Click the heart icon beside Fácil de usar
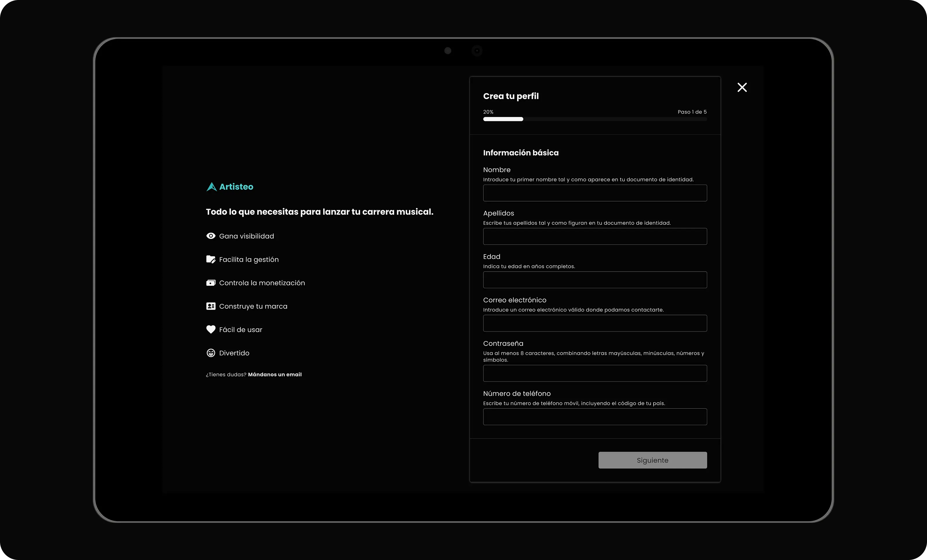927x560 pixels. click(x=211, y=330)
